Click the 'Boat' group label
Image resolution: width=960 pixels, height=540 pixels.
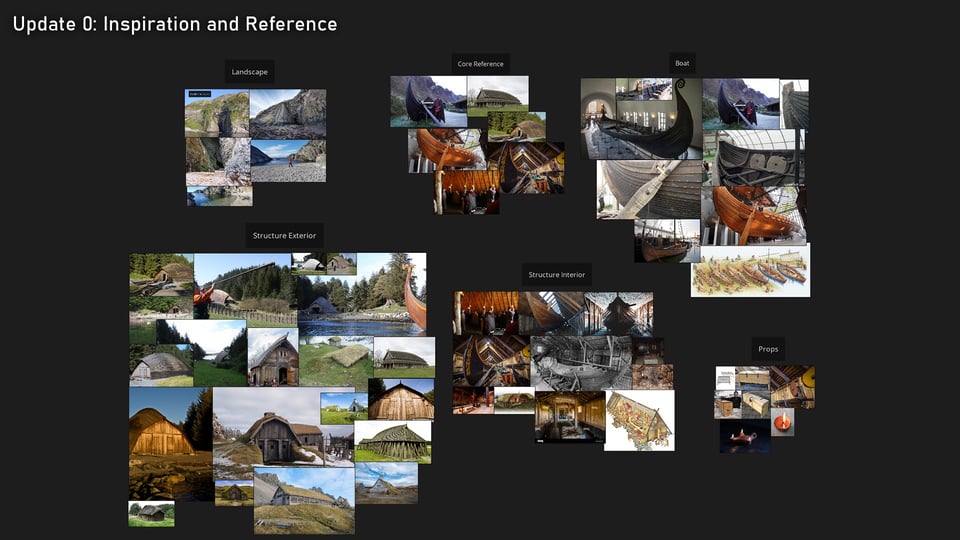coord(682,63)
